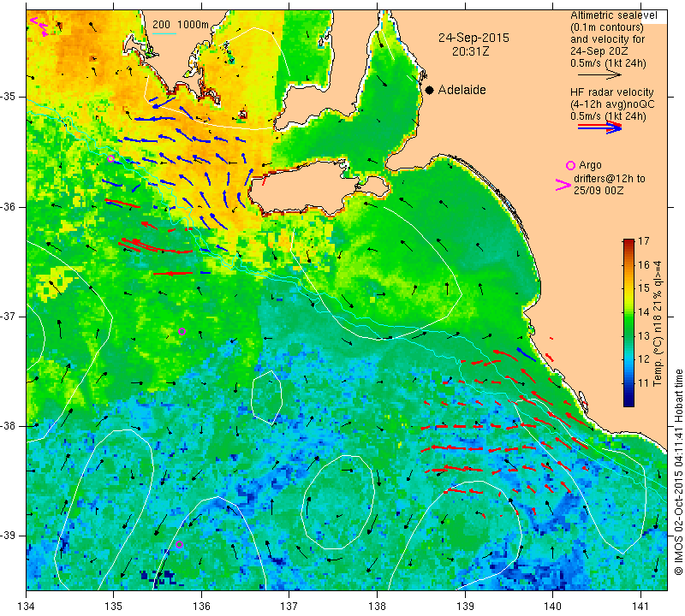Click the magenta drifters chevron in the legend
This screenshot has width=685, height=616.
[563, 185]
